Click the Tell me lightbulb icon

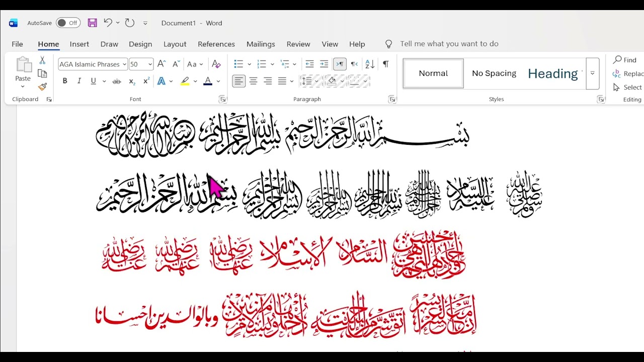(388, 44)
